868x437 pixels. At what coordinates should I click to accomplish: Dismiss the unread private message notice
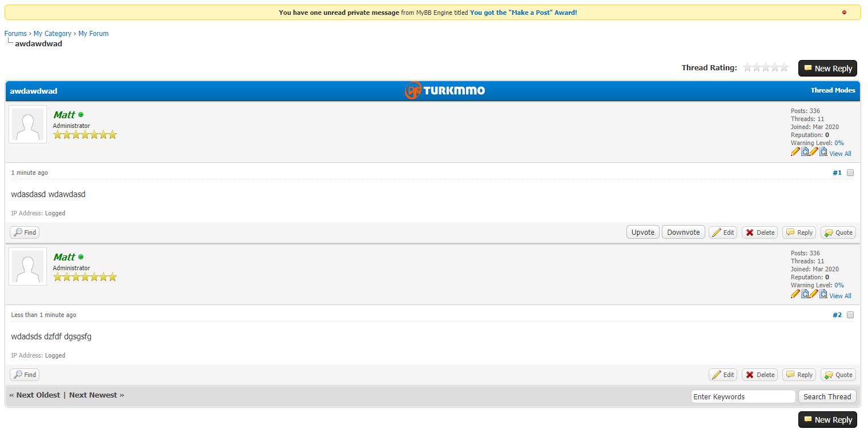coord(844,12)
